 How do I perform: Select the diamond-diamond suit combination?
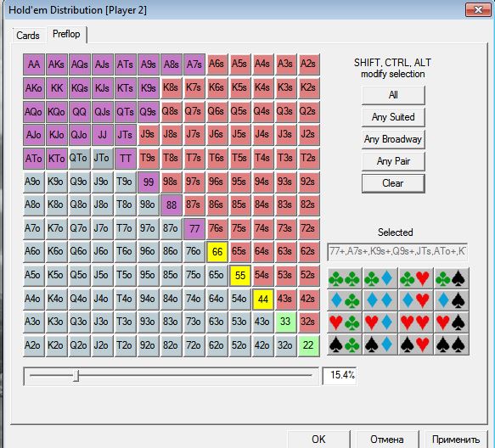point(380,300)
